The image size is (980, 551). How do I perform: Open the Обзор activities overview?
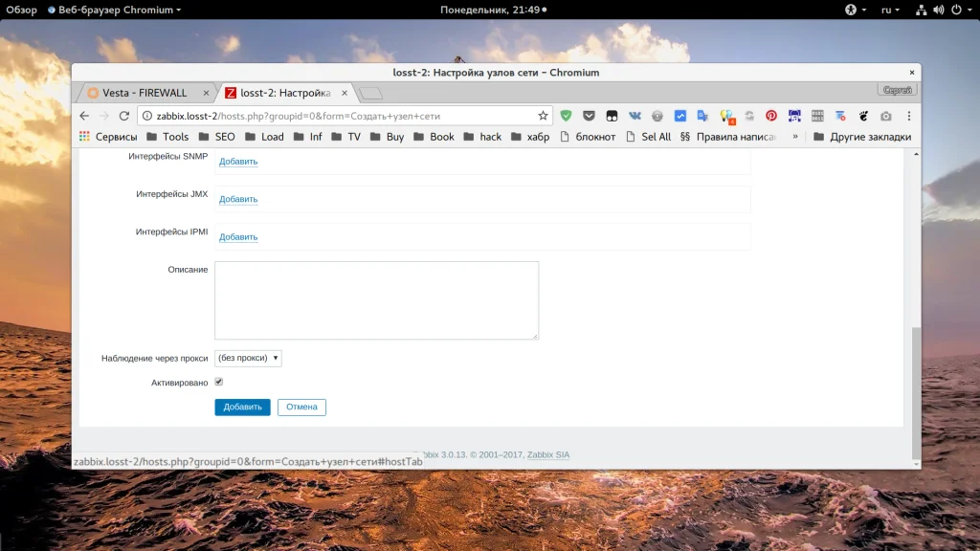pos(21,10)
